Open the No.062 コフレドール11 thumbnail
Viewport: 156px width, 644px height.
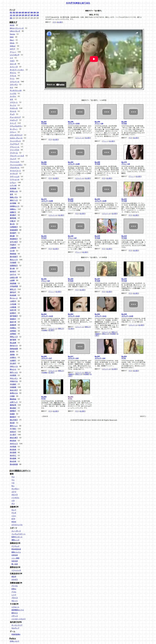coord(107,304)
